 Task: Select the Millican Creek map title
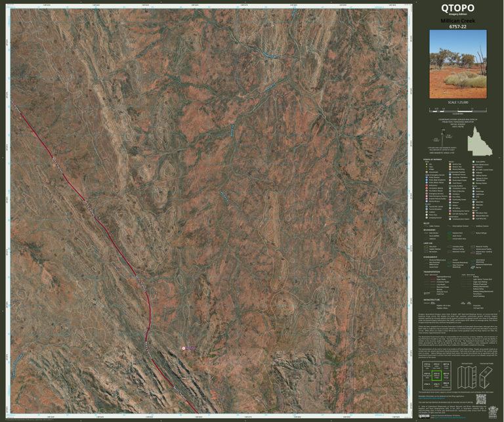pyautogui.click(x=457, y=20)
